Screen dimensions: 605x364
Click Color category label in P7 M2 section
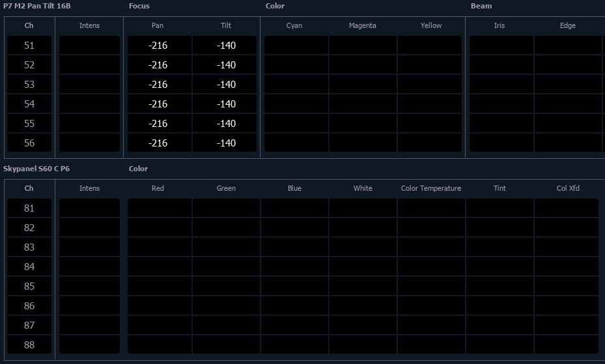pyautogui.click(x=275, y=6)
